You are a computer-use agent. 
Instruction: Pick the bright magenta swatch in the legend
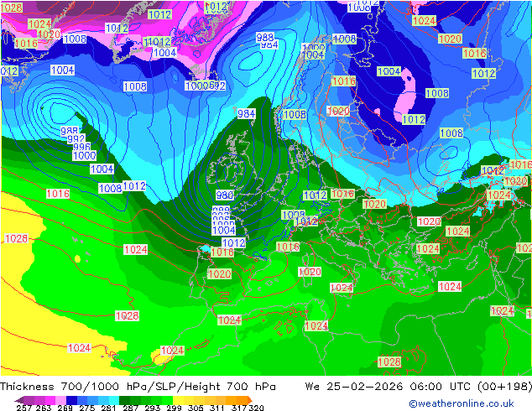pyautogui.click(x=50, y=400)
